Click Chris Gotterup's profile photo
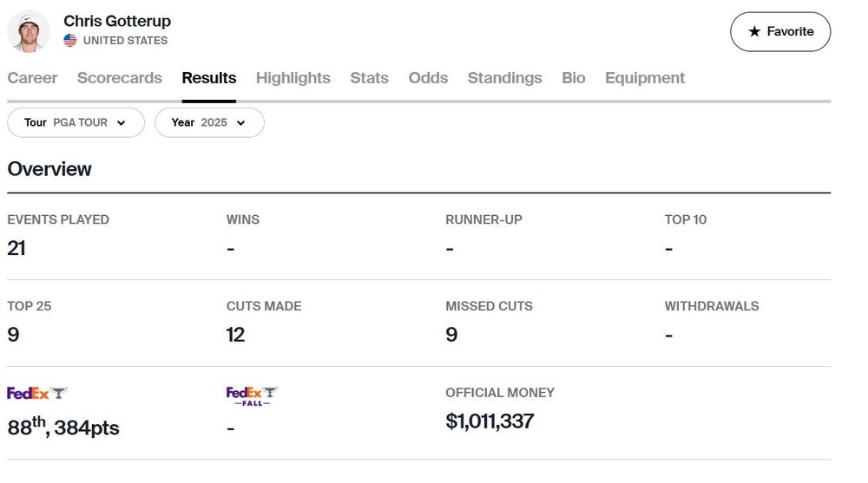This screenshot has height=483, width=868. (29, 31)
